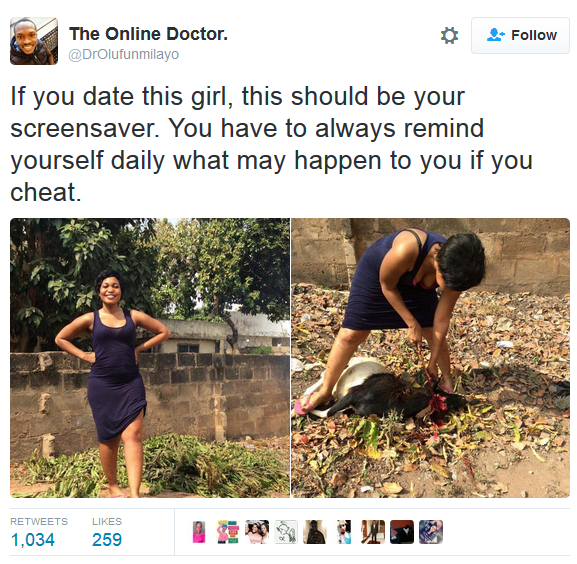Open eighth liker avatar with dark red image
The width and height of the screenshot is (577, 564).
point(402,532)
